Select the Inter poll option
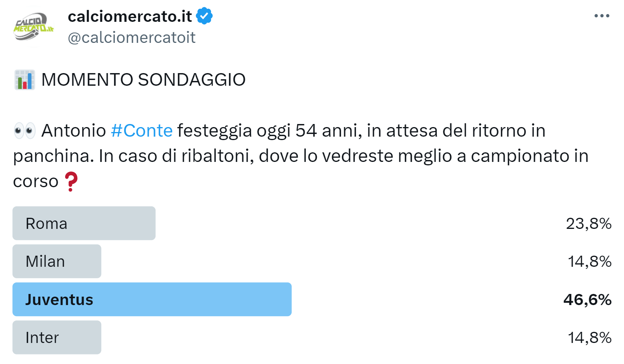The image size is (624, 364). coord(57,337)
